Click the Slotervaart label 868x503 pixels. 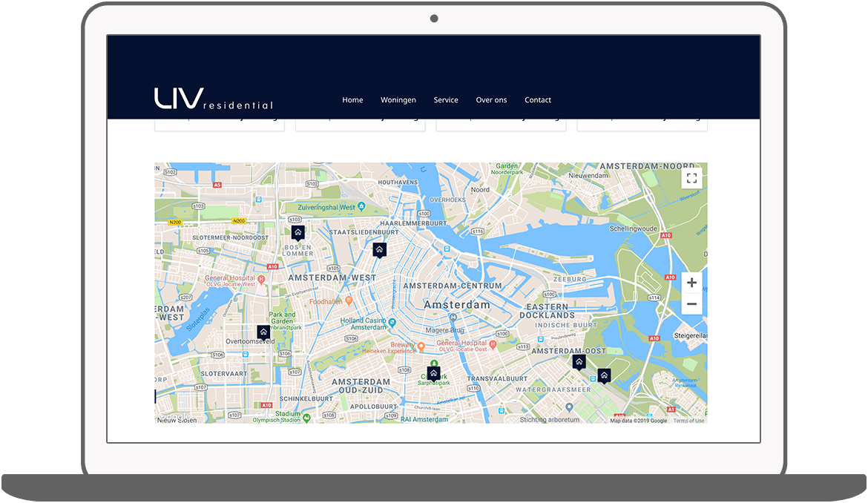pyautogui.click(x=223, y=374)
